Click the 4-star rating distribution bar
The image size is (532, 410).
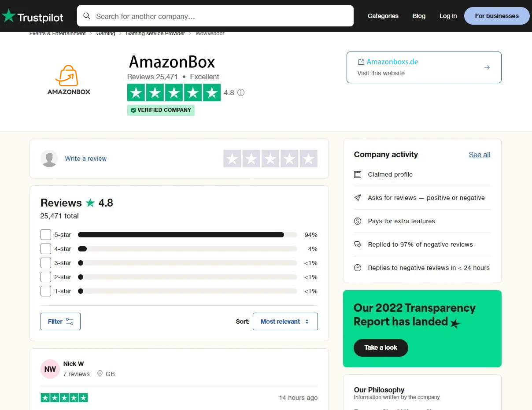coord(187,249)
